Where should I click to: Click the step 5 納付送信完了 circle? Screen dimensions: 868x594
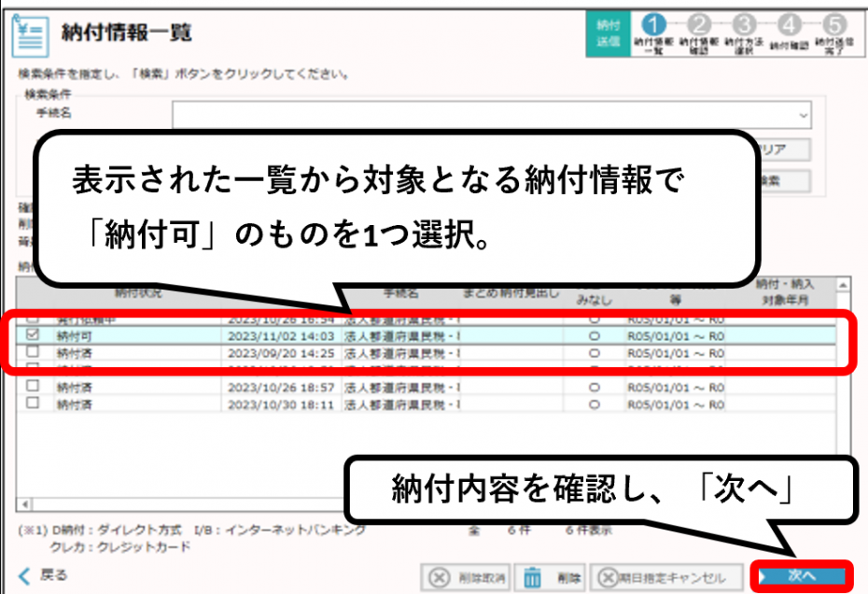click(833, 24)
